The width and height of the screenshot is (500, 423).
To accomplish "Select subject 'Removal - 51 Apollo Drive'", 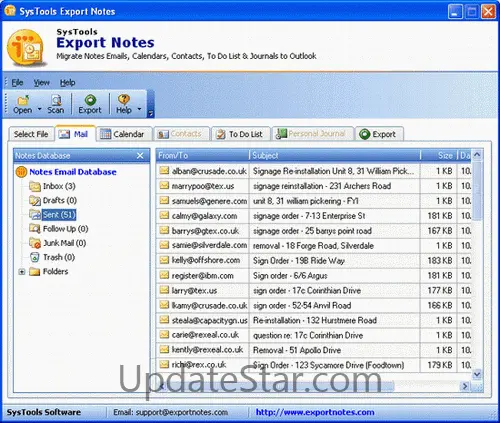I will pyautogui.click(x=297, y=350).
